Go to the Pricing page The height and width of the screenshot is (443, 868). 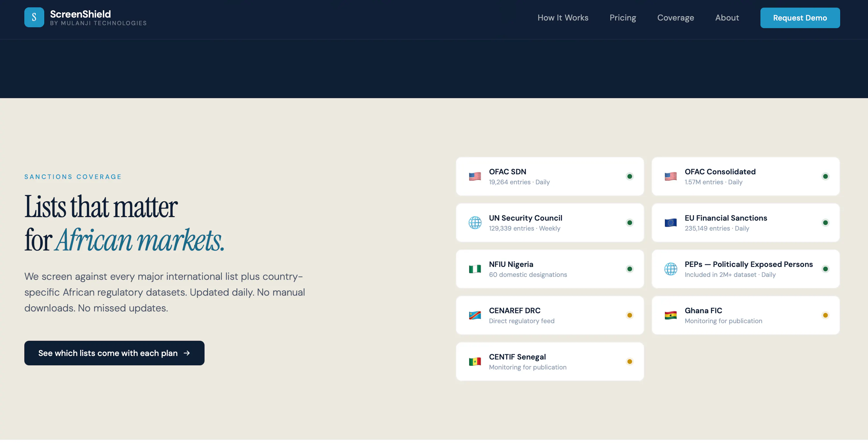click(623, 18)
